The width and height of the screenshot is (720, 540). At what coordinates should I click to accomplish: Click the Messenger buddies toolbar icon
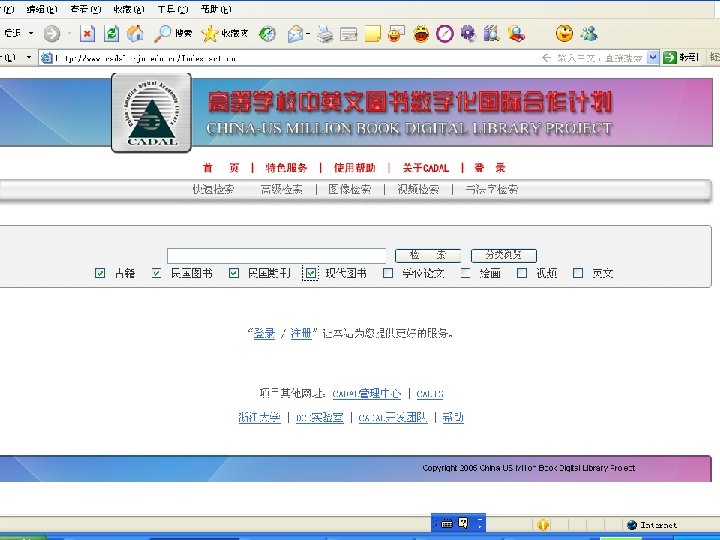pyautogui.click(x=589, y=34)
